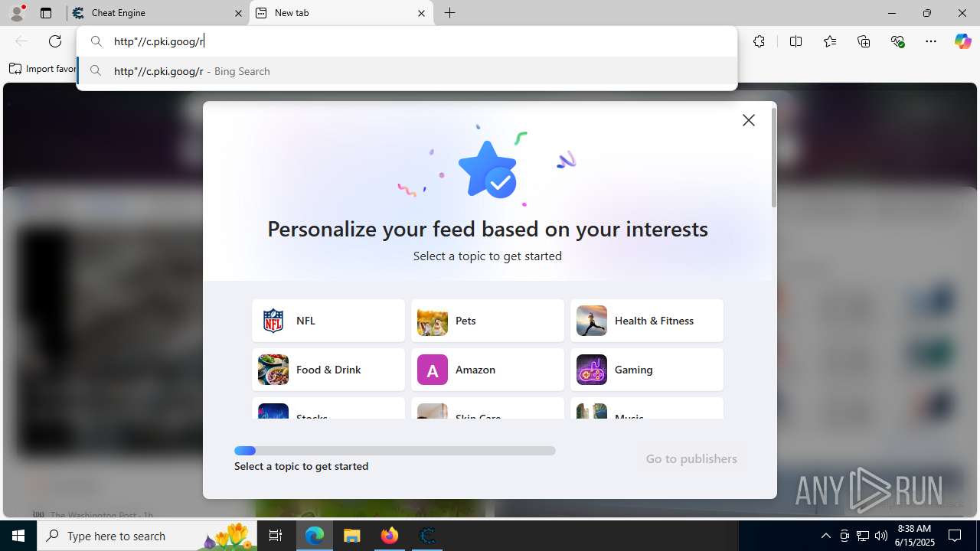
Task: Open File Explorer taskbar icon
Action: (x=352, y=536)
